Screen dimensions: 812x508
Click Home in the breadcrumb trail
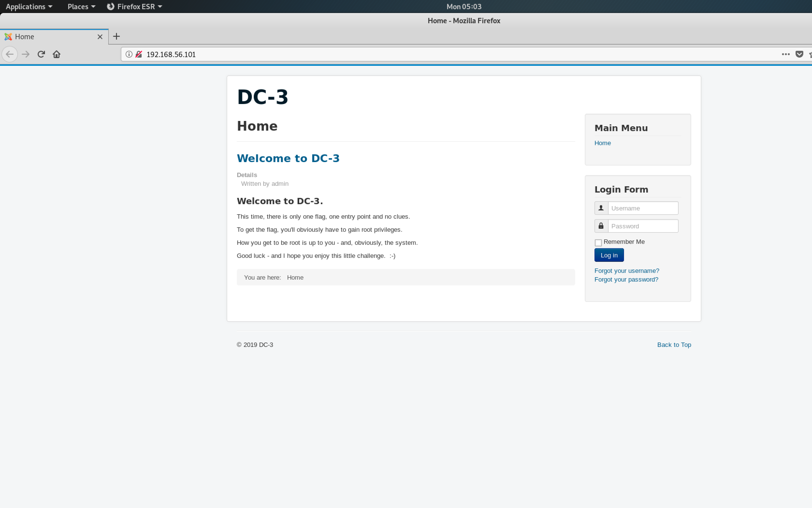(295, 277)
